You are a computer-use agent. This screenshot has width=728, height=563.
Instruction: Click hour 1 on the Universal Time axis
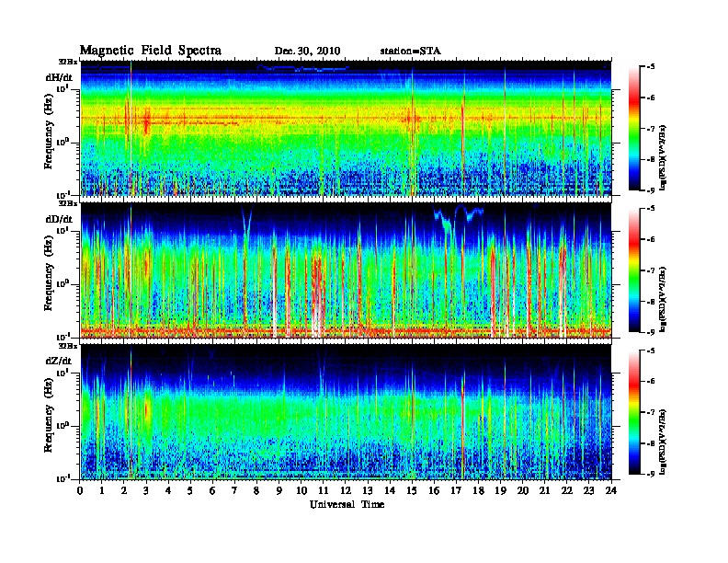click(102, 490)
